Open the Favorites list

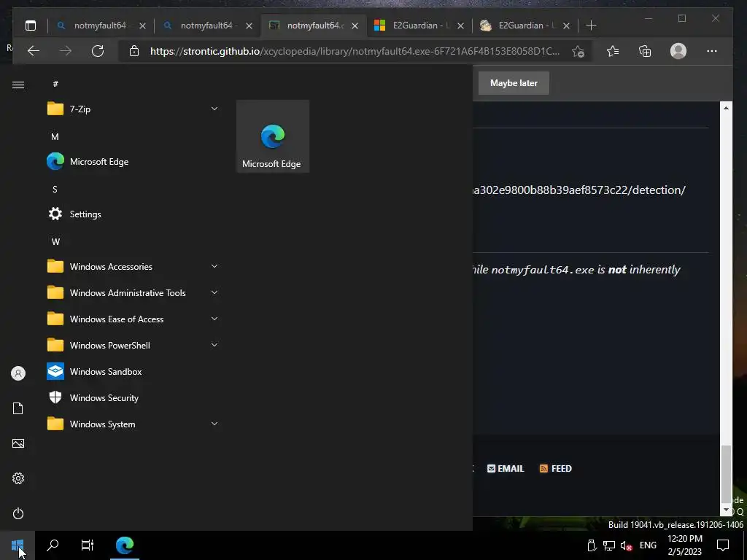coord(613,51)
